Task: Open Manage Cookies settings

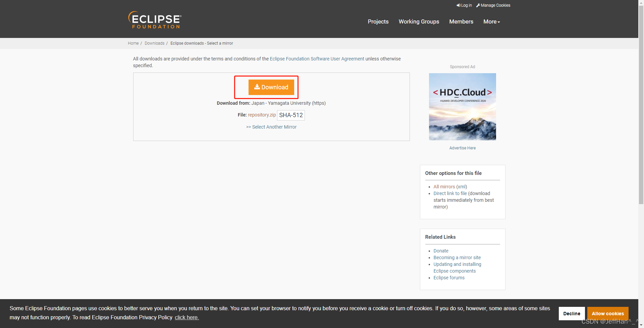Action: (x=493, y=5)
